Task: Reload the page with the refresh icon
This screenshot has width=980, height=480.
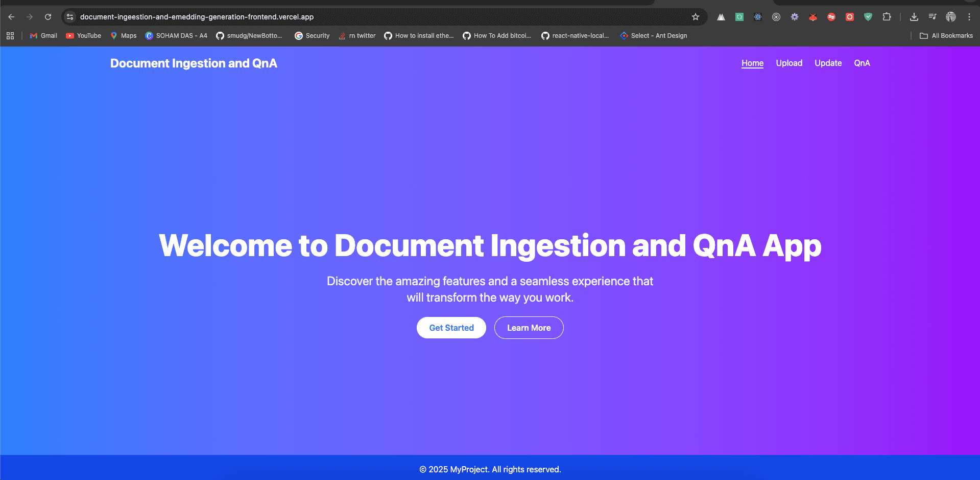Action: coord(48,17)
